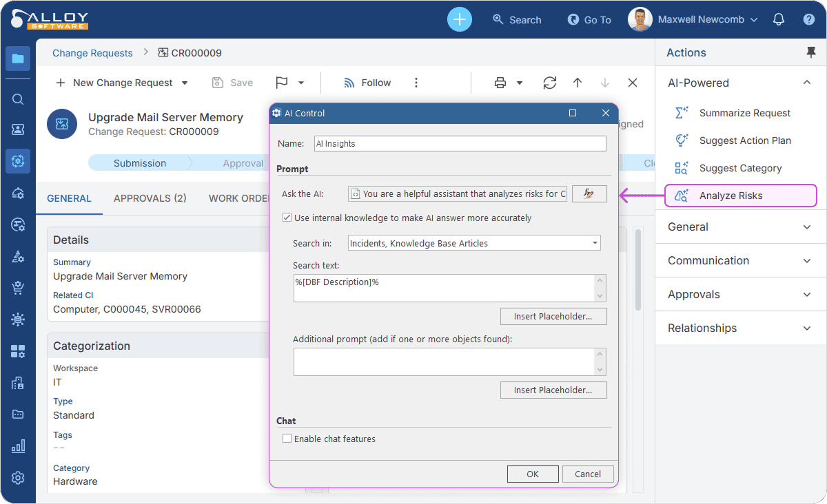Screen dimensions: 827x504
Task: Pin the Actions panel
Action: click(810, 52)
